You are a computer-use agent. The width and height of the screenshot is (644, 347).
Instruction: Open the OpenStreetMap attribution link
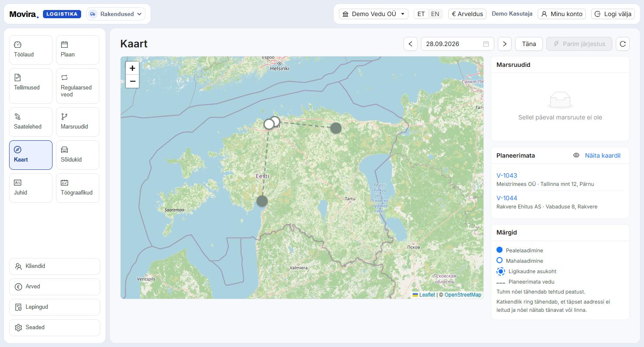(x=463, y=295)
